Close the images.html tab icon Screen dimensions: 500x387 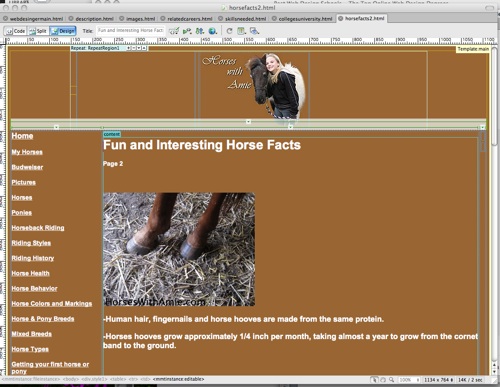(x=122, y=19)
